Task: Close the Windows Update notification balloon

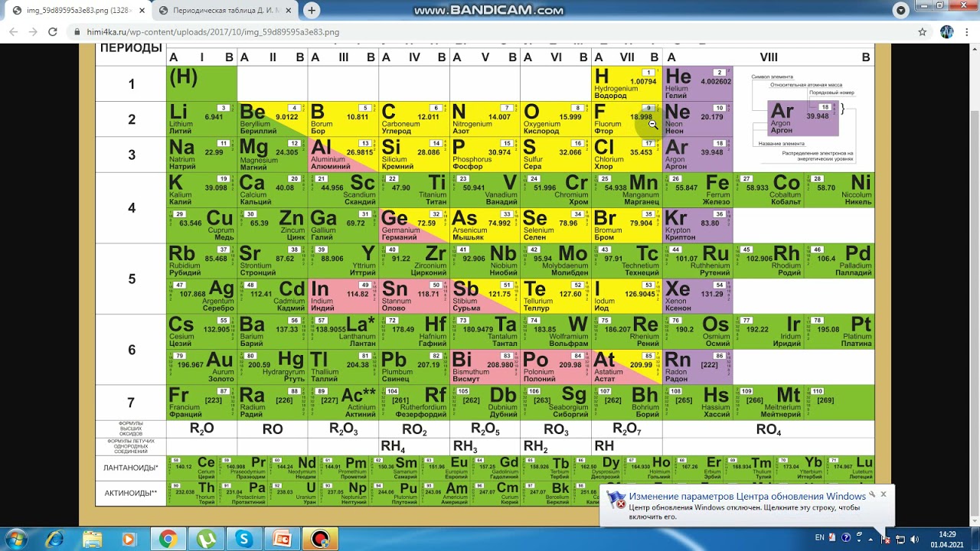Action: coord(883,494)
